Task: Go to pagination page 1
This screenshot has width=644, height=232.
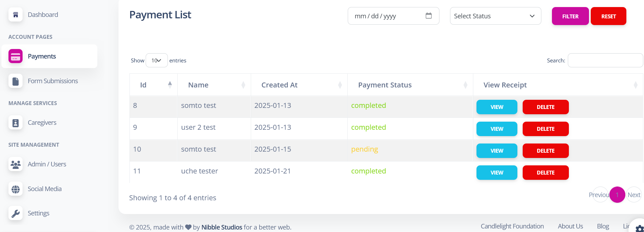Action: coord(617,195)
